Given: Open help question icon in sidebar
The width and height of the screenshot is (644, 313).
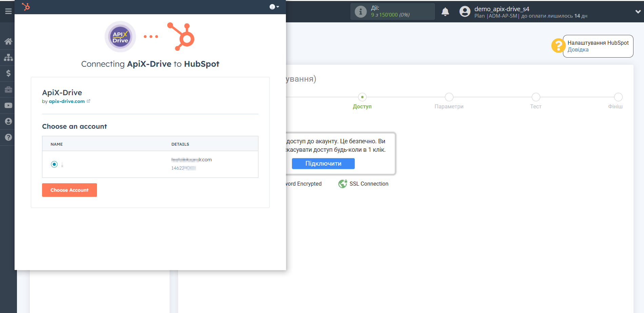Looking at the screenshot, I should (x=8, y=137).
